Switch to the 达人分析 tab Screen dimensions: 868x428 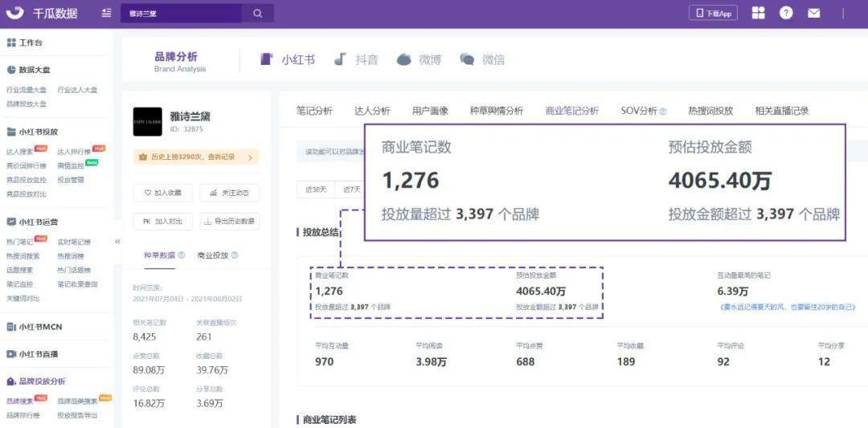pos(372,111)
